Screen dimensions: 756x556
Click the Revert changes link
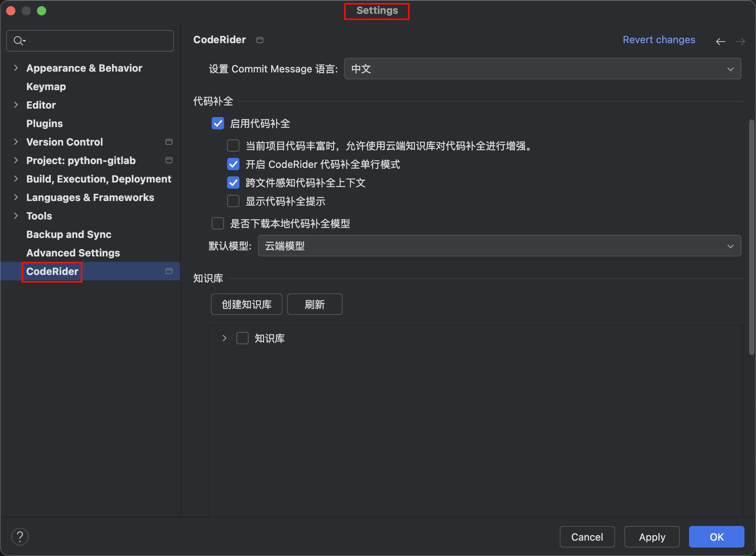click(x=659, y=40)
